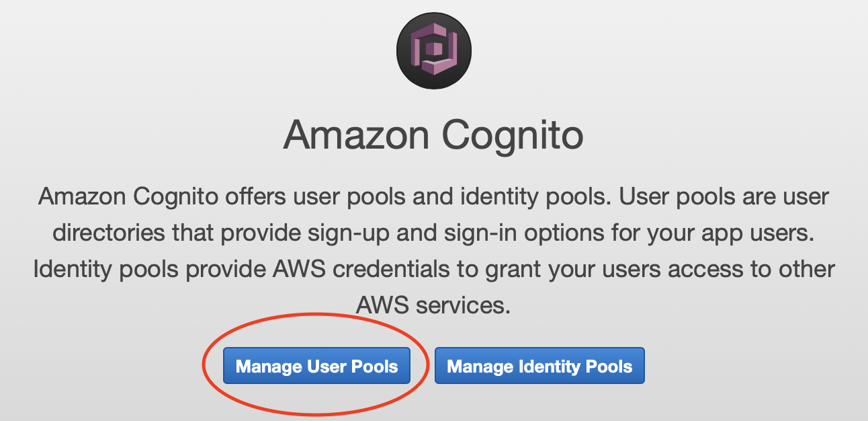868x421 pixels.
Task: Open Manage Identity Pools
Action: pos(539,366)
